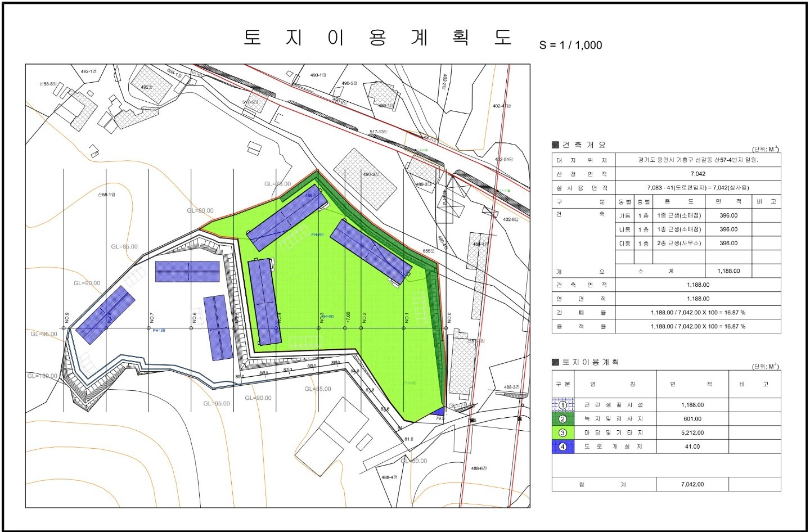
Task: Click the scale text S = 1 / 1,000
Action: [570, 46]
